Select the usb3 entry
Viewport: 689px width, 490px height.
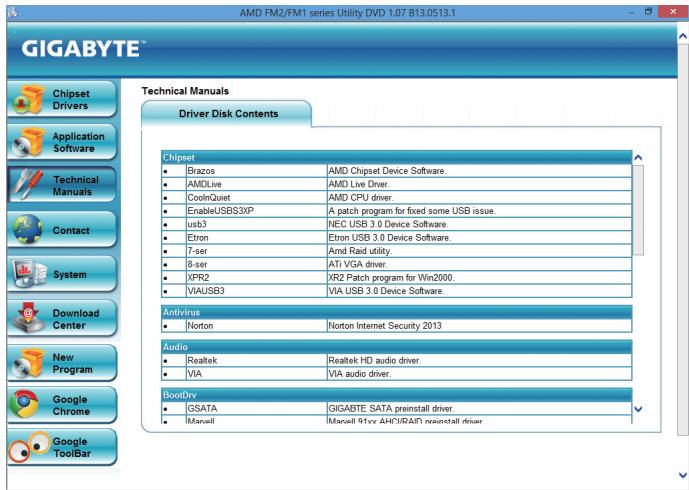click(x=197, y=224)
